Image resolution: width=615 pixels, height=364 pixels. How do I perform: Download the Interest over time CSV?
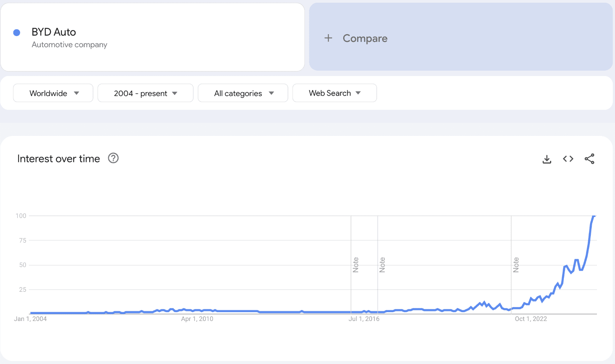(x=547, y=159)
